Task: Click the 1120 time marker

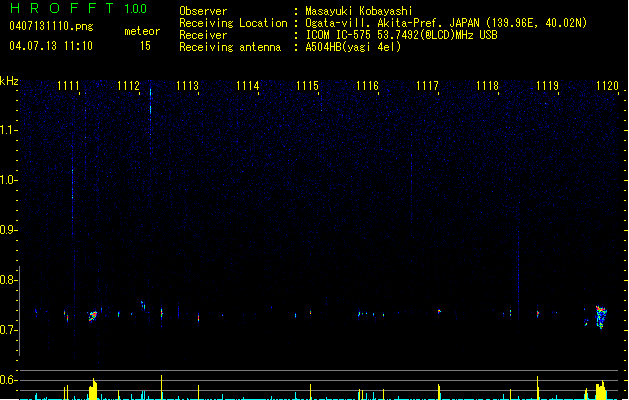Action: (x=607, y=86)
